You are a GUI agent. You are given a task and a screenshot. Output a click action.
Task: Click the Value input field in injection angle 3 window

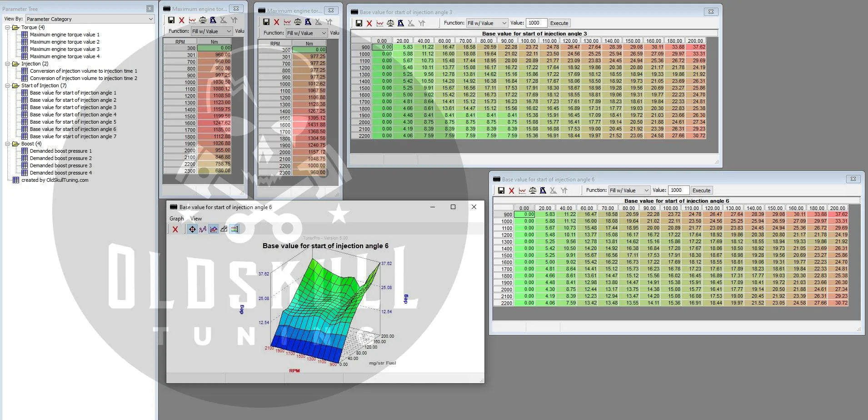[536, 23]
